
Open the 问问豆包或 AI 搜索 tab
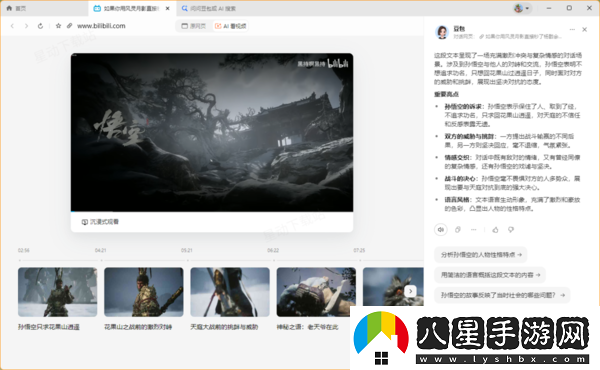tap(209, 8)
